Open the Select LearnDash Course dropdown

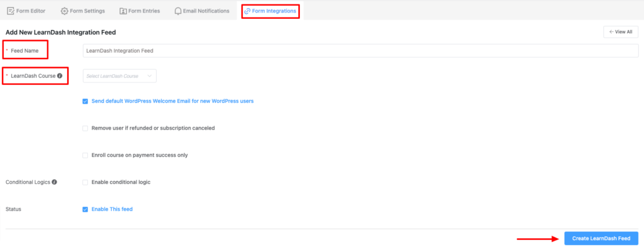[x=119, y=76]
